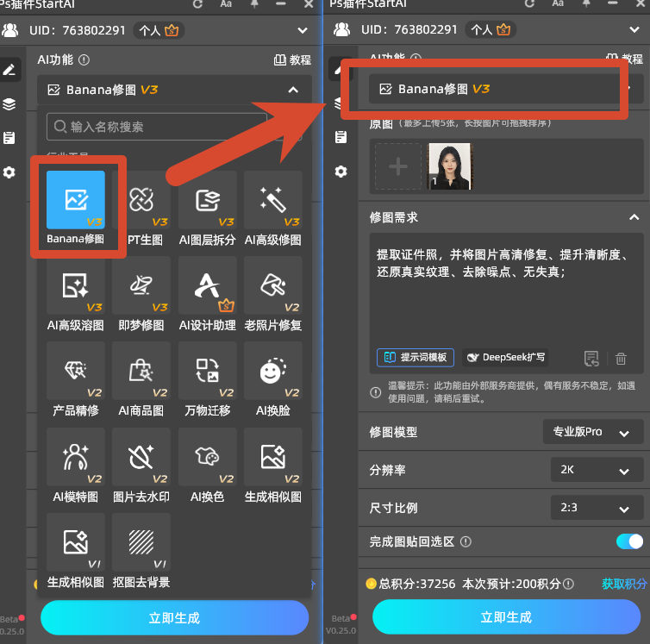Screen dimensions: 650x644
Task: Click the user avatar icon in left panel
Action: [x=10, y=30]
